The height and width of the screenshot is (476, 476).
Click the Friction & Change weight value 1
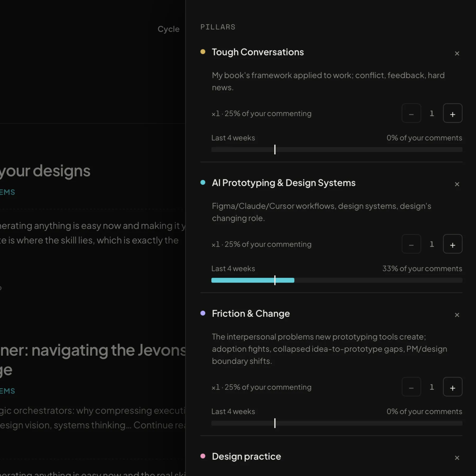tap(432, 387)
